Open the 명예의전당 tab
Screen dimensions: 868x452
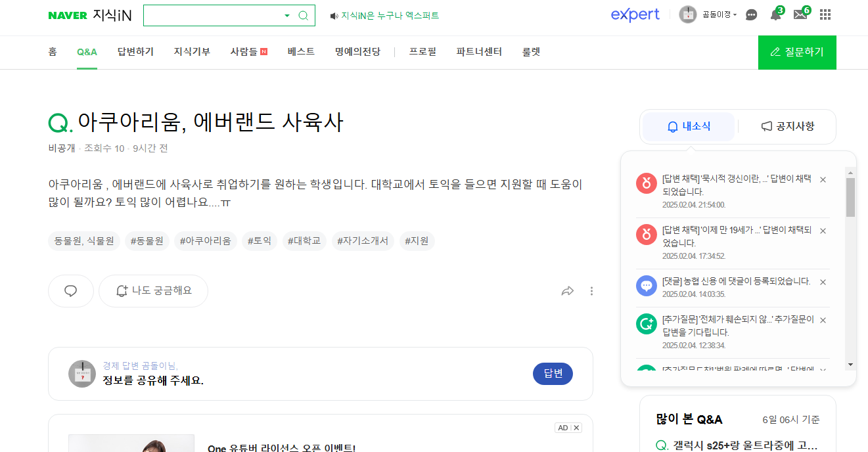pyautogui.click(x=357, y=52)
